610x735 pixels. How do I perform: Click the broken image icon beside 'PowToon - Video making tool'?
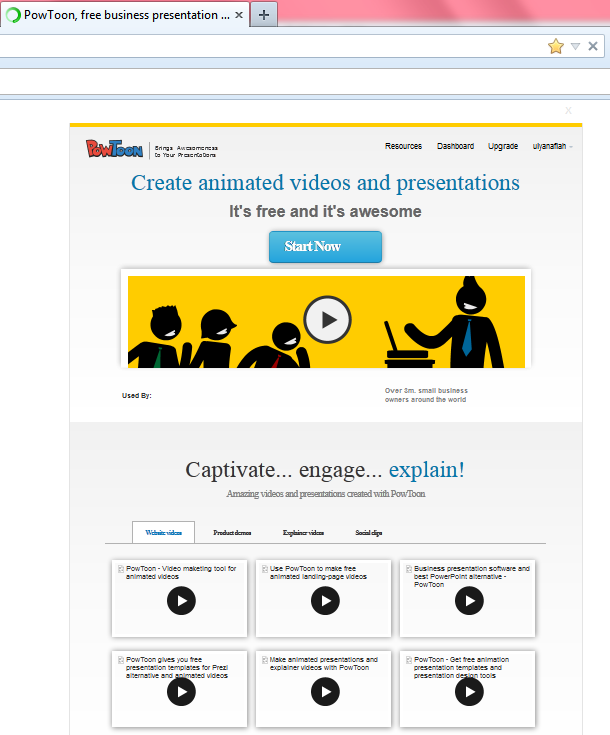click(121, 569)
